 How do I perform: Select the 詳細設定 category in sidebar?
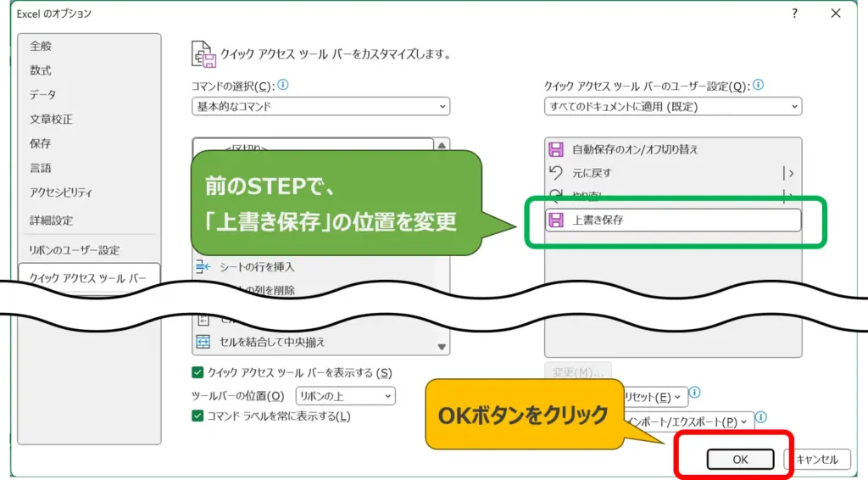[x=52, y=220]
